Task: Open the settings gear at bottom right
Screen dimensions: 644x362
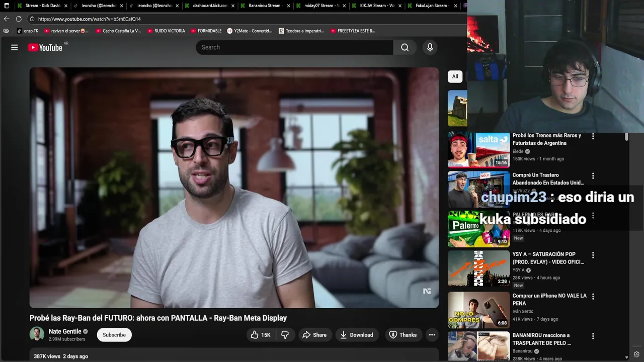Action: coord(636,354)
